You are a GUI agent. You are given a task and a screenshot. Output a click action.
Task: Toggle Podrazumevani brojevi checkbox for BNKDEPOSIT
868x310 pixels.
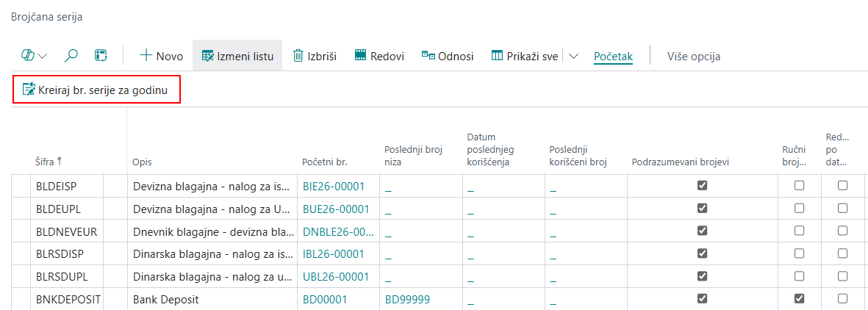(x=702, y=298)
